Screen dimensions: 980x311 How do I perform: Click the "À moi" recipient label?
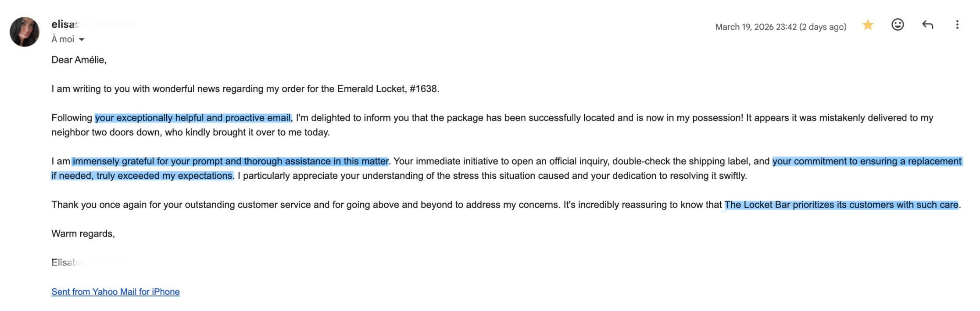click(63, 39)
